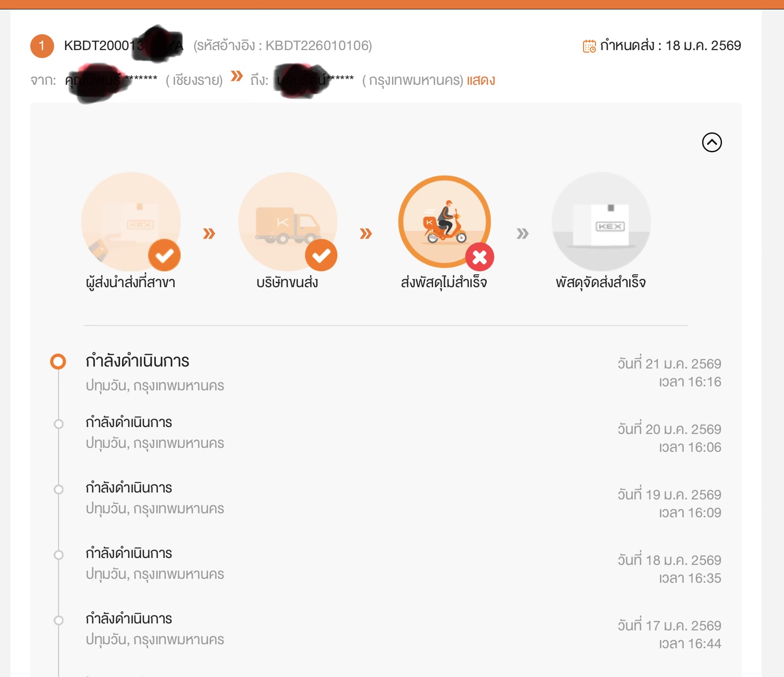This screenshot has height=677, width=784.
Task: Click the red X failed-delivery badge
Action: pyautogui.click(x=480, y=257)
